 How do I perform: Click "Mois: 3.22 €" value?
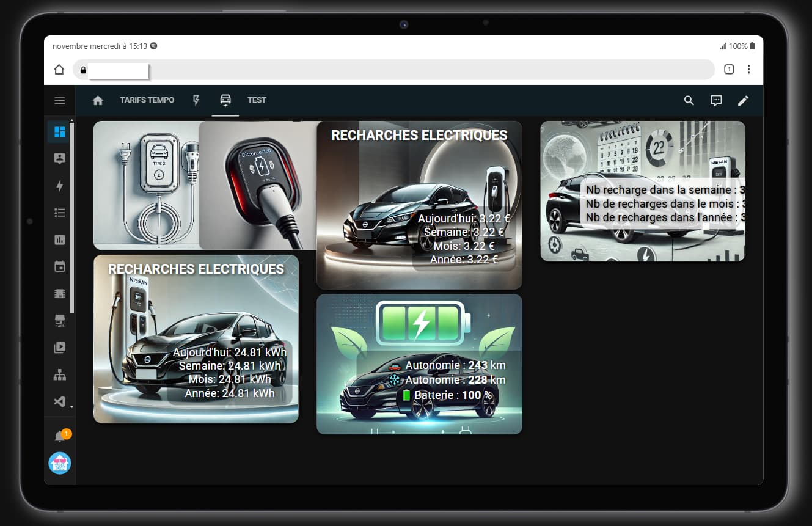pos(464,246)
